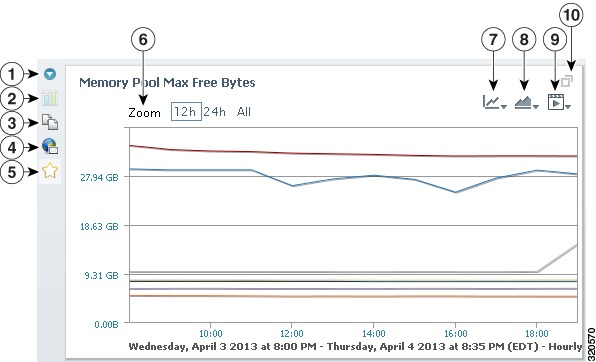Click the 27.94 GB axis label
This screenshot has height=362, width=596.
coord(99,177)
